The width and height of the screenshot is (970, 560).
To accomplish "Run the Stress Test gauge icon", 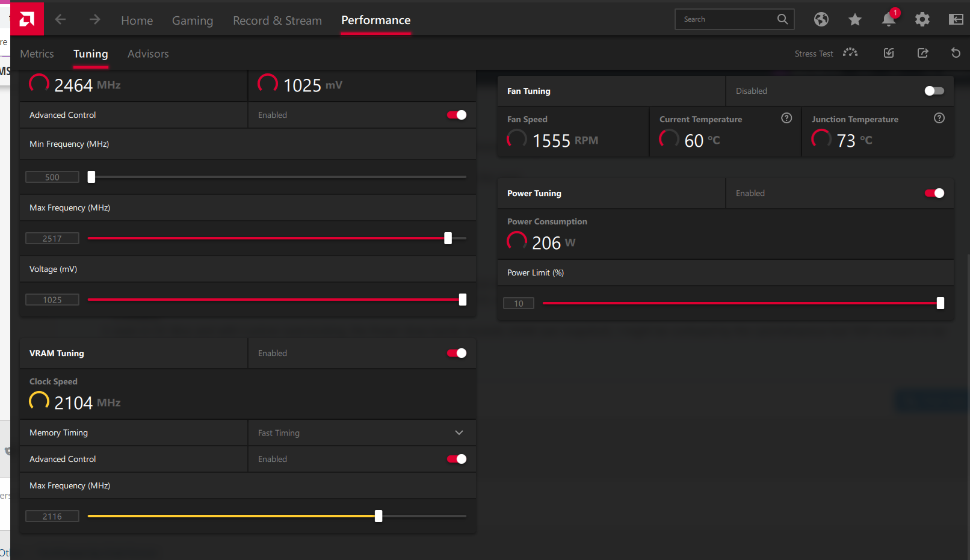I will 850,53.
